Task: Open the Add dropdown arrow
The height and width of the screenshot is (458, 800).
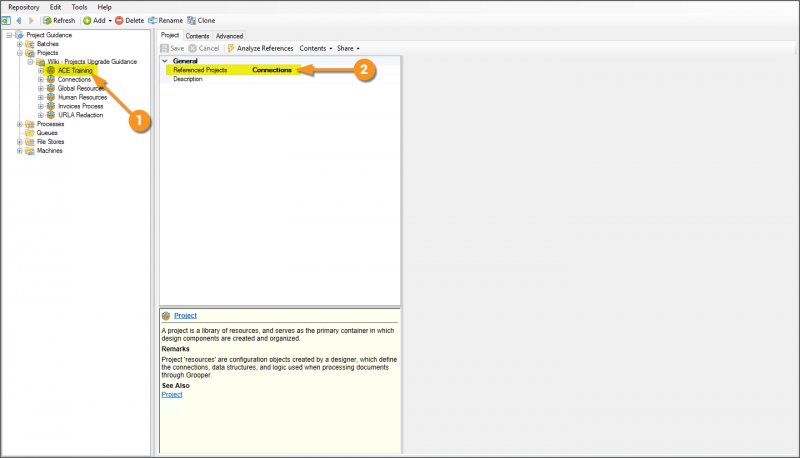Action: click(x=110, y=20)
